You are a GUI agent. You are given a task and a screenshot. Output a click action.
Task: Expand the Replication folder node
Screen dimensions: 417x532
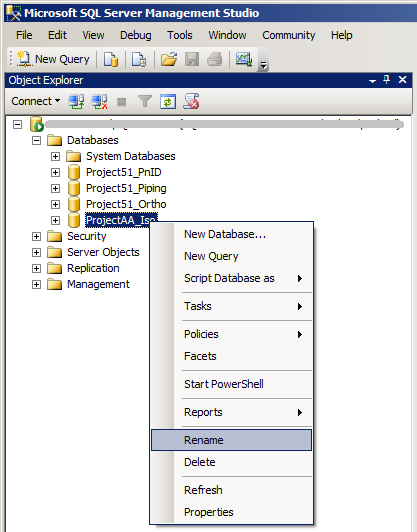pos(36,268)
